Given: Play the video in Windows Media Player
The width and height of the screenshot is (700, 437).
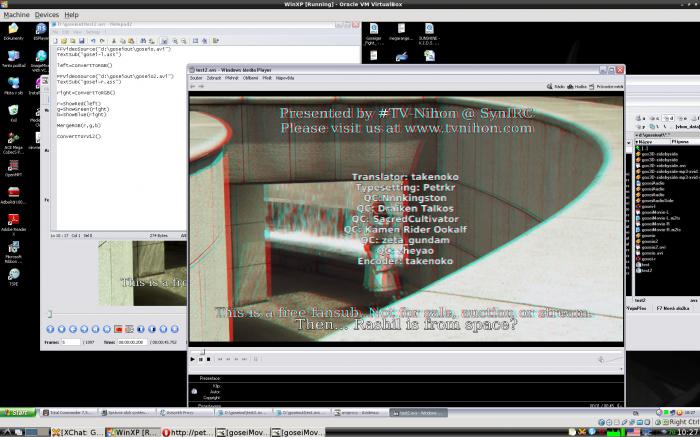Looking at the screenshot, I should click(x=192, y=359).
